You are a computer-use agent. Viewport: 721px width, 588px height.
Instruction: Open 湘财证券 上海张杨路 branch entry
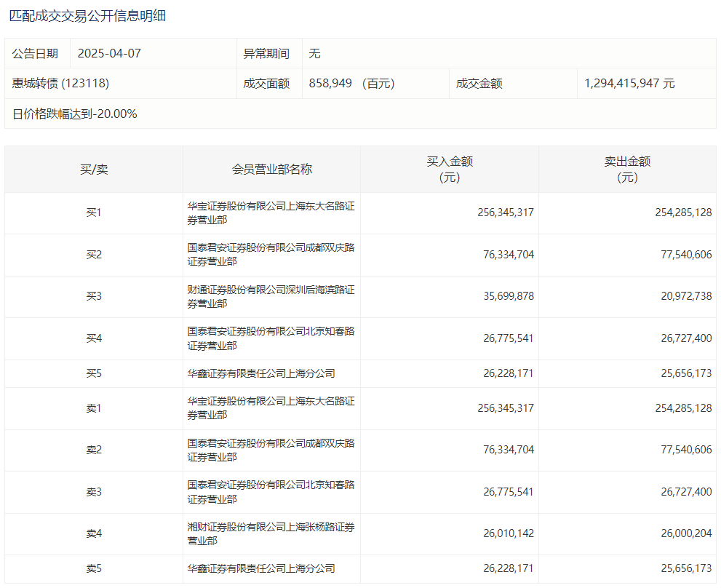(x=271, y=533)
